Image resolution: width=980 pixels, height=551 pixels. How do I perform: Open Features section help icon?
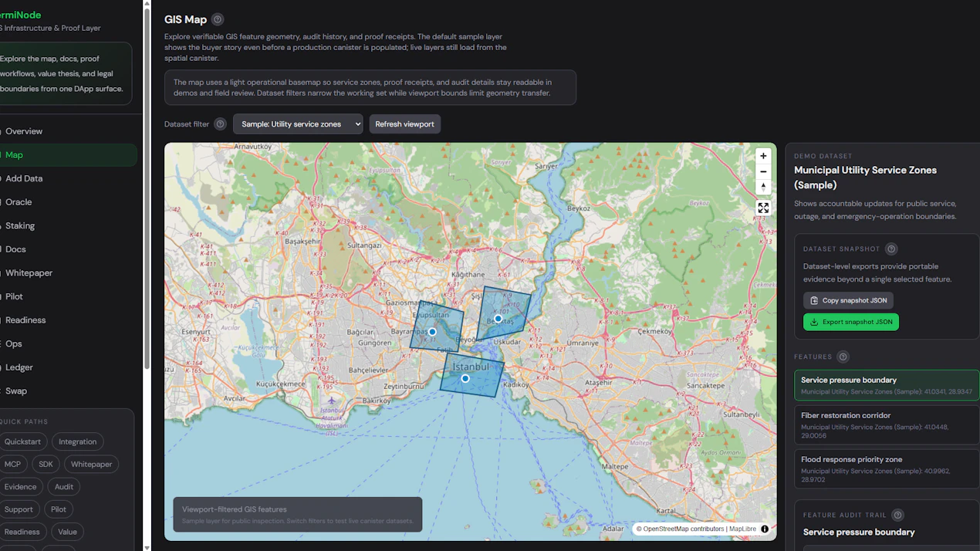(843, 357)
